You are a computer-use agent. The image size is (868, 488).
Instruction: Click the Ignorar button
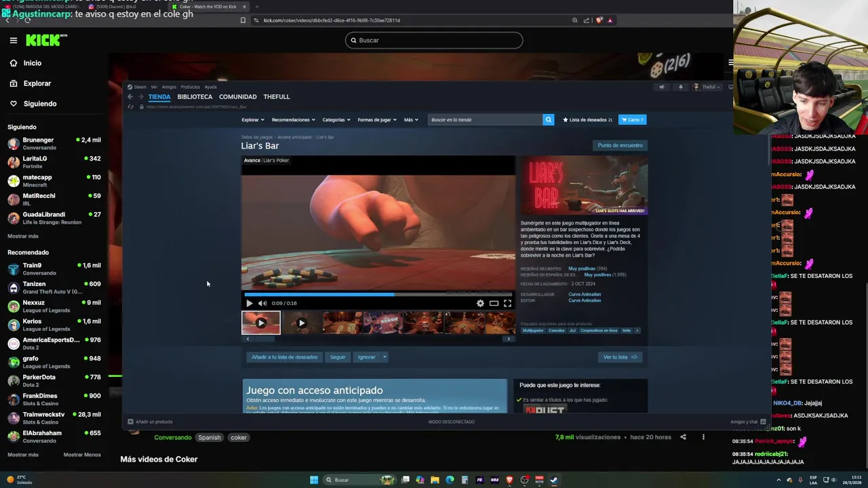366,357
